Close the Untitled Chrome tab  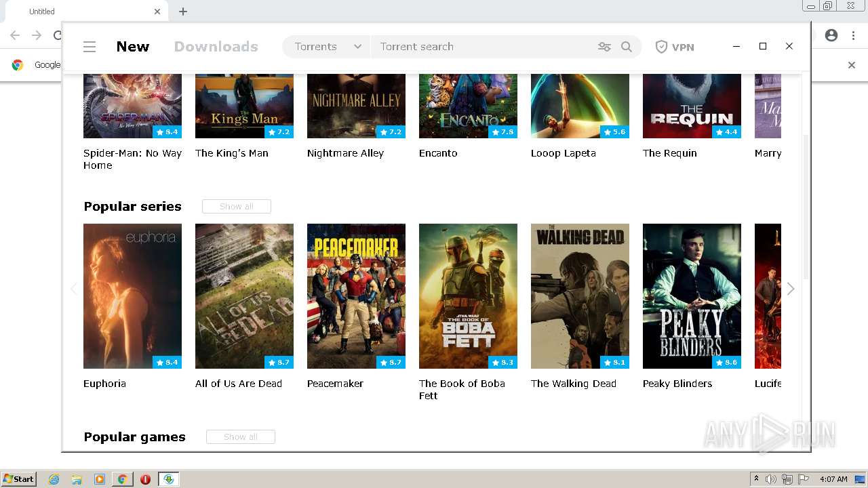click(x=157, y=12)
